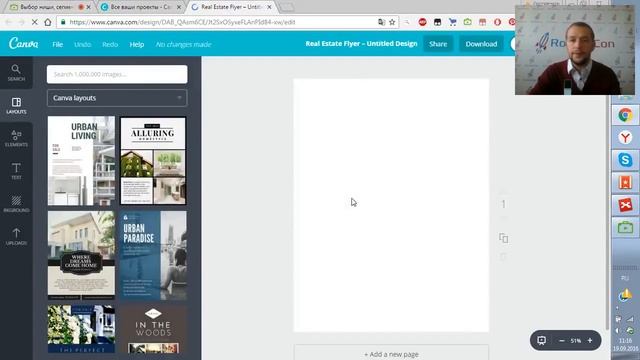The image size is (640, 360).
Task: Click the blank design canvas page
Action: tap(391, 205)
